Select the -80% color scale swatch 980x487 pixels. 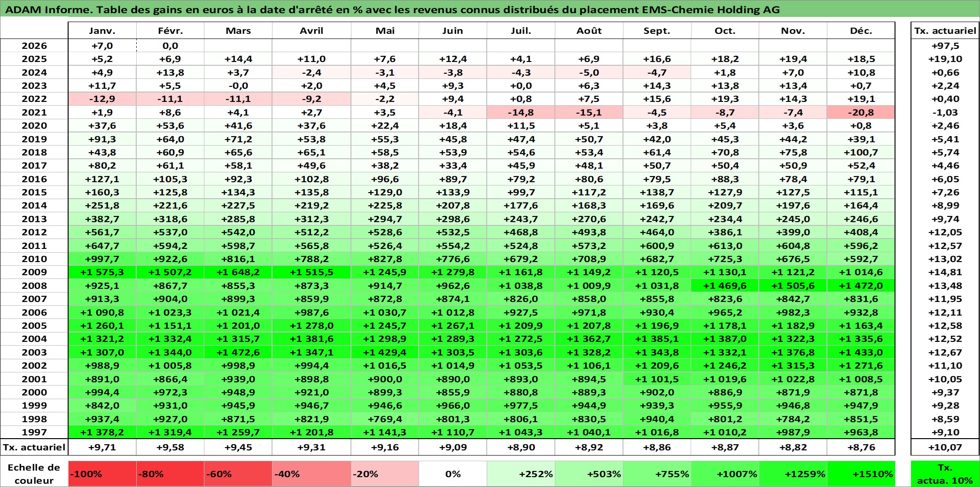pos(170,474)
